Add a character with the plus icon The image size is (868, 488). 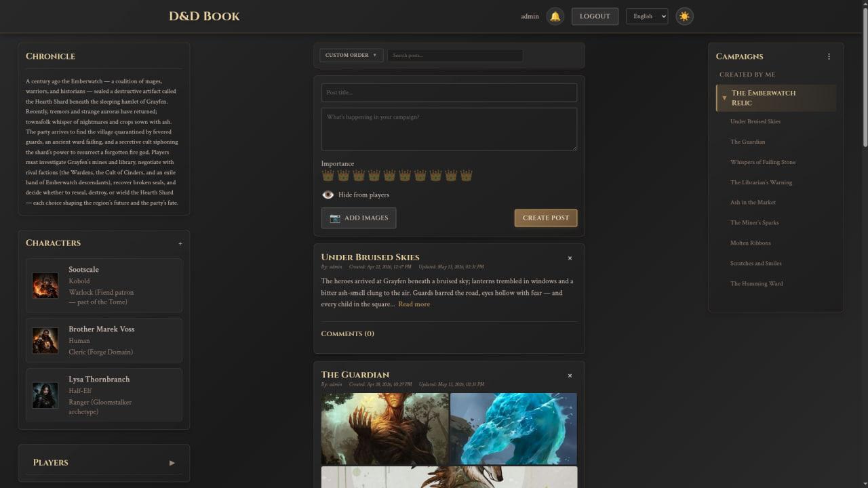[x=180, y=243]
